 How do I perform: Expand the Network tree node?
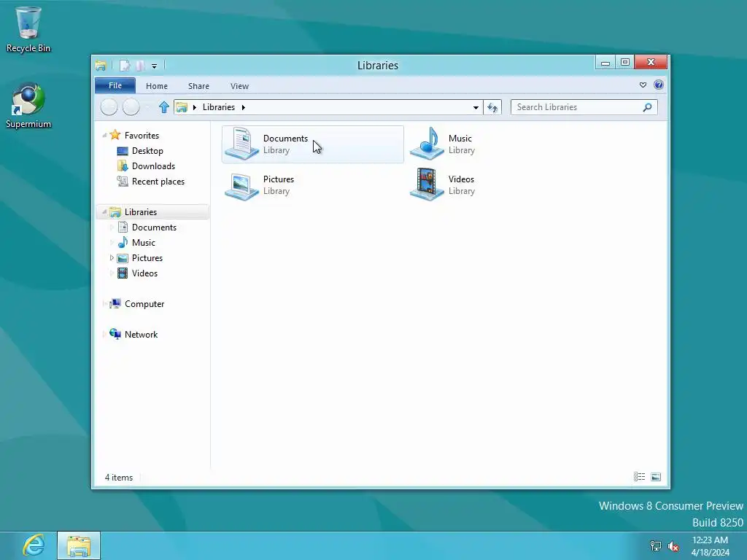pos(104,334)
